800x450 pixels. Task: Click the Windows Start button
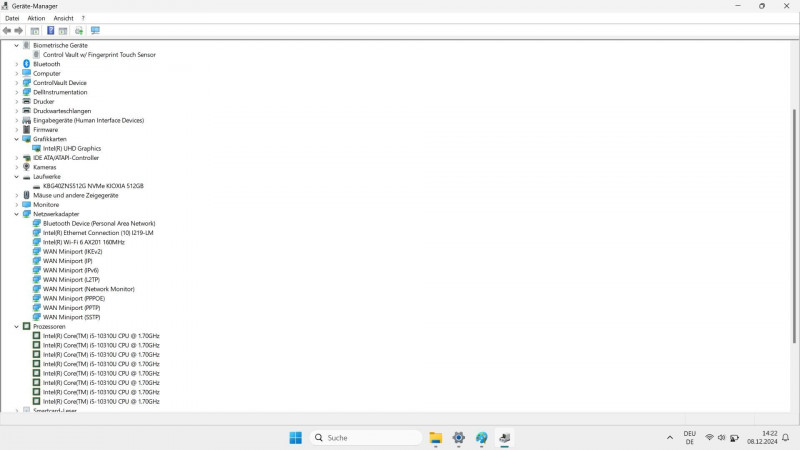[x=295, y=438]
